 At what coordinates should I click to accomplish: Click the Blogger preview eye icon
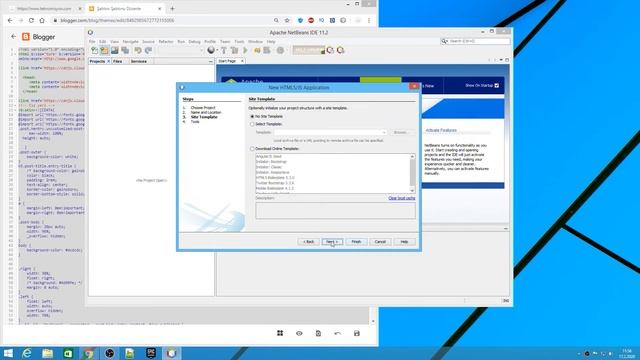click(x=299, y=333)
